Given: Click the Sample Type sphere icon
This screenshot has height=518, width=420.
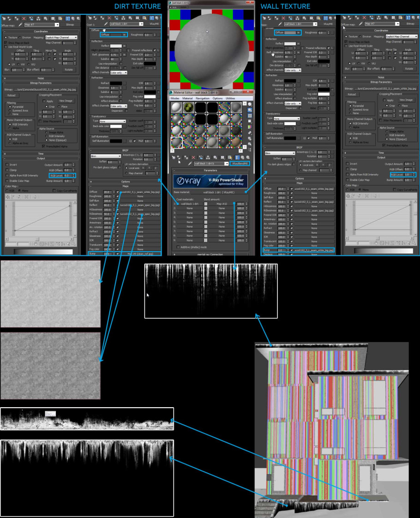Looking at the screenshot, I should (x=250, y=104).
